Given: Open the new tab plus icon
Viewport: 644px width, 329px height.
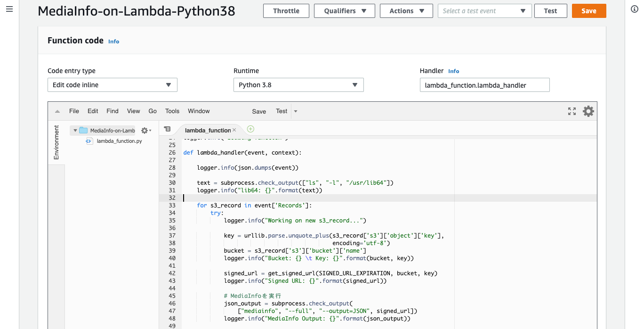Looking at the screenshot, I should (250, 129).
